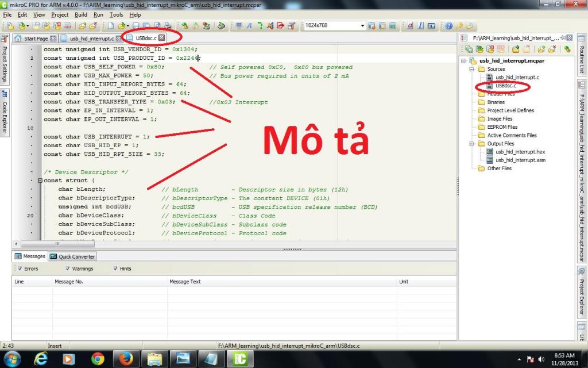This screenshot has height=368, width=588.
Task: Switch to the Quick Converter tab
Action: (x=73, y=256)
